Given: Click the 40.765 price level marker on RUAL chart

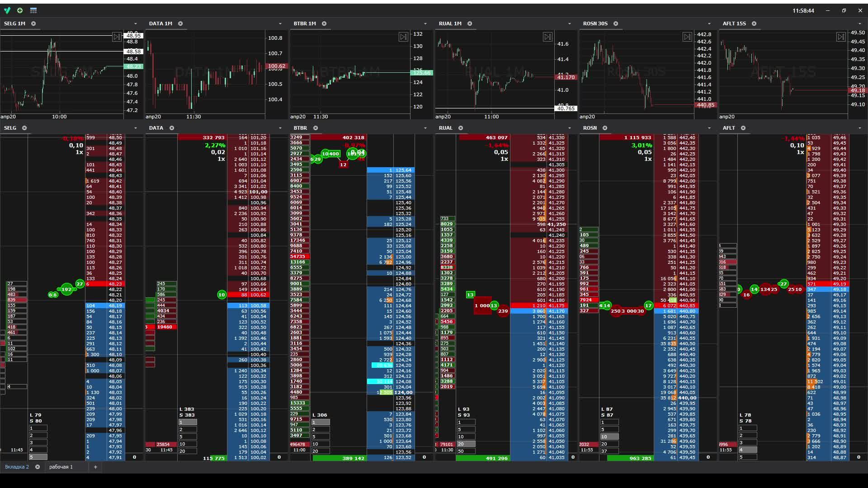Looking at the screenshot, I should [x=566, y=108].
